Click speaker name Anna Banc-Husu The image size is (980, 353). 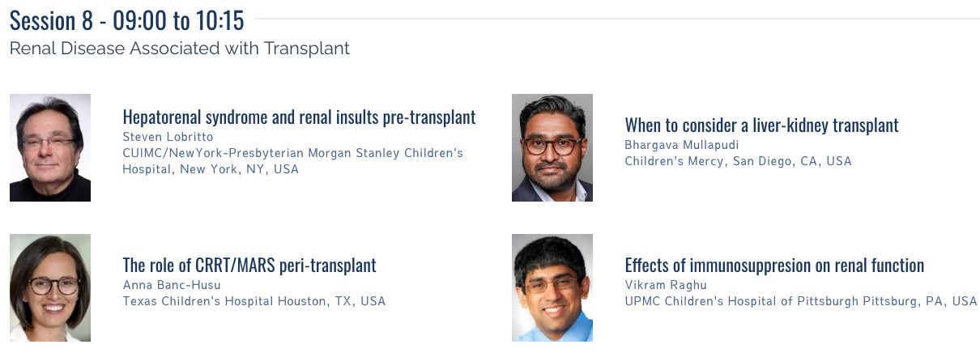point(171,285)
